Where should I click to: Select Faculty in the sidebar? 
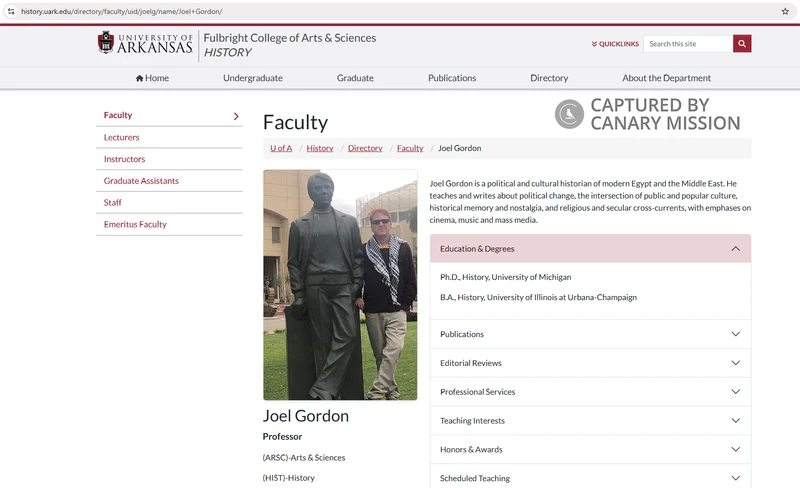click(118, 115)
